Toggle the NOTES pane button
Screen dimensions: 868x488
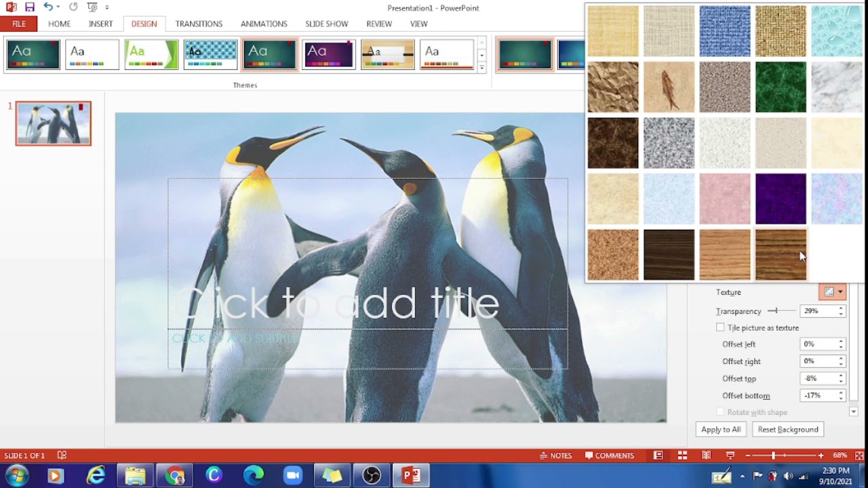(555, 455)
